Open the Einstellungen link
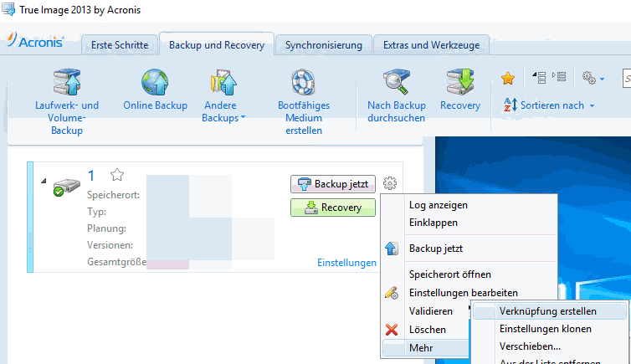 (x=346, y=263)
